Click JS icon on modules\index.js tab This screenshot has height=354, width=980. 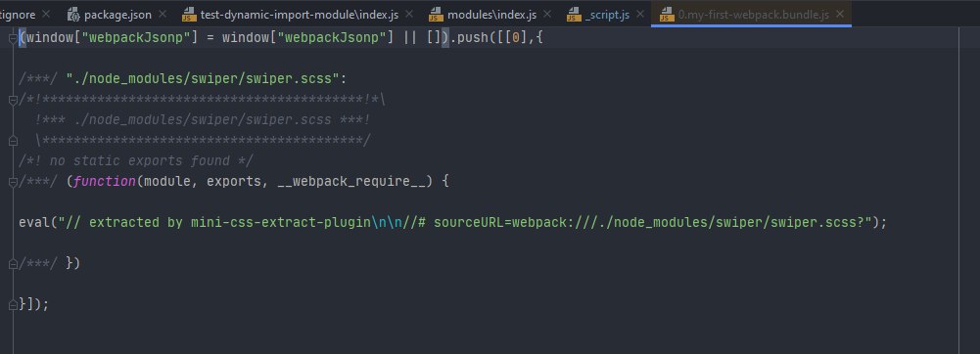pyautogui.click(x=437, y=14)
